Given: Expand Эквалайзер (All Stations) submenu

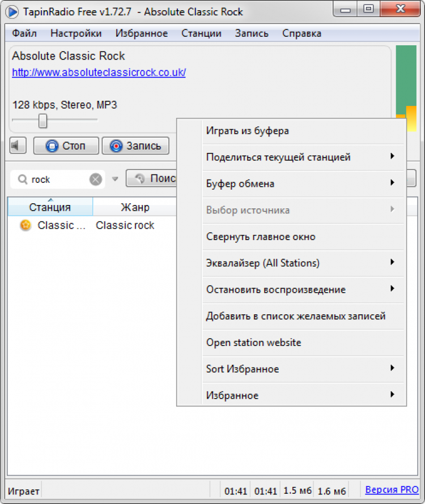Looking at the screenshot, I should pyautogui.click(x=303, y=263).
